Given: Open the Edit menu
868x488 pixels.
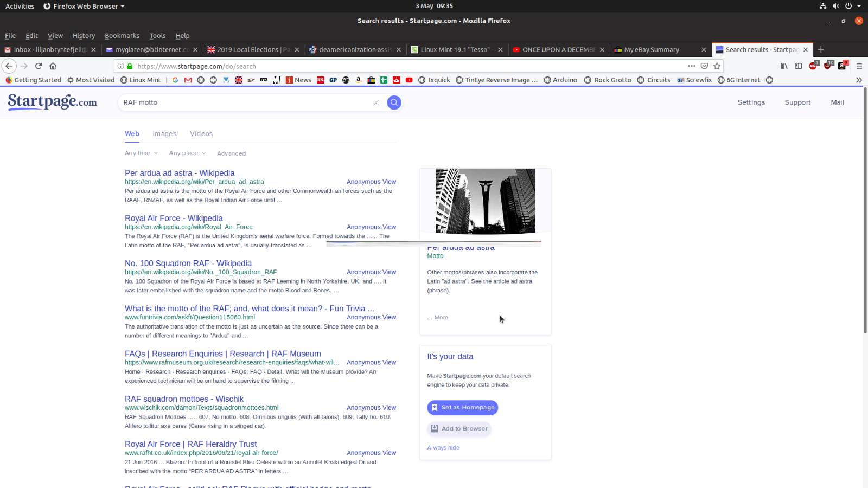Looking at the screenshot, I should pos(32,36).
